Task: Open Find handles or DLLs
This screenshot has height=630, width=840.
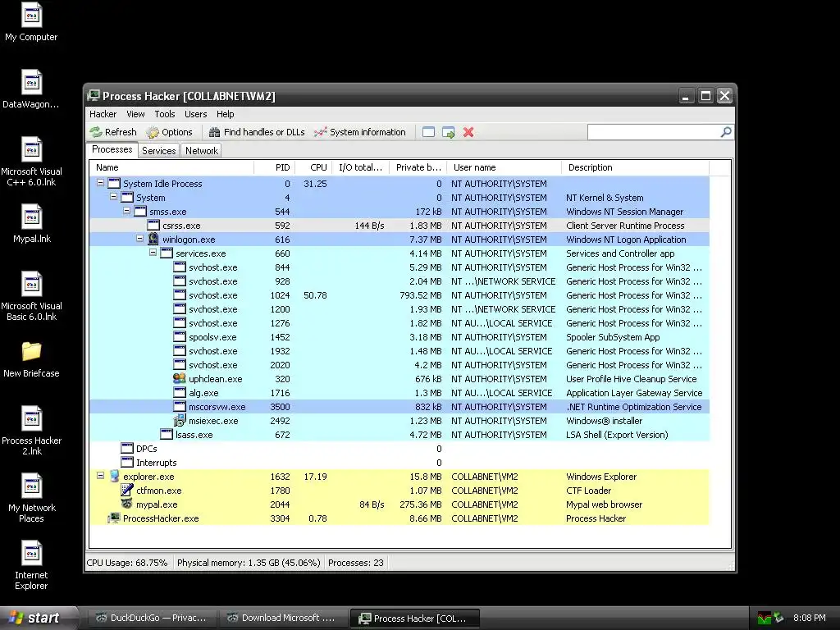Action: [257, 132]
